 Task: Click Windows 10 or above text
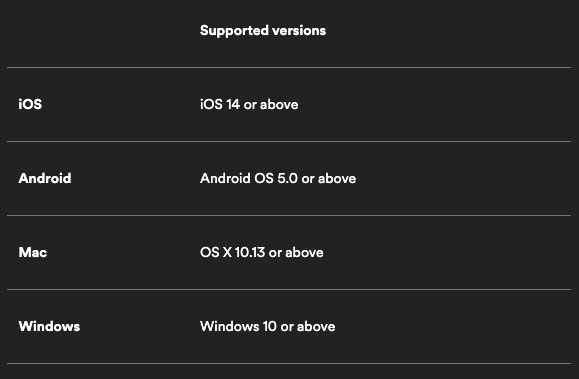tap(268, 326)
